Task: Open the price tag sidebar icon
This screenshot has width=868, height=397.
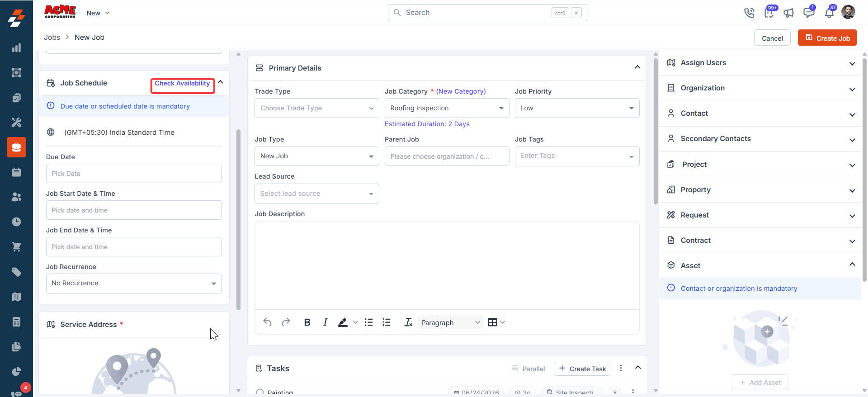Action: (16, 272)
